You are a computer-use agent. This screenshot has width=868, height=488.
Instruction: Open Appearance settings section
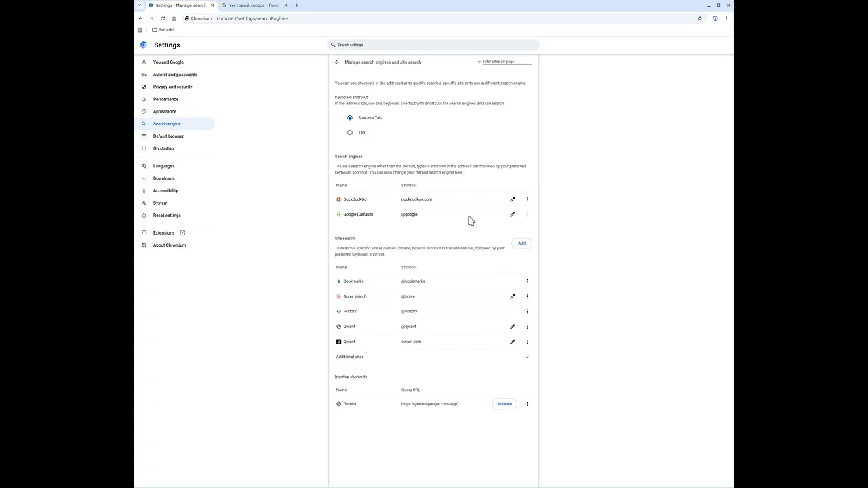165,112
